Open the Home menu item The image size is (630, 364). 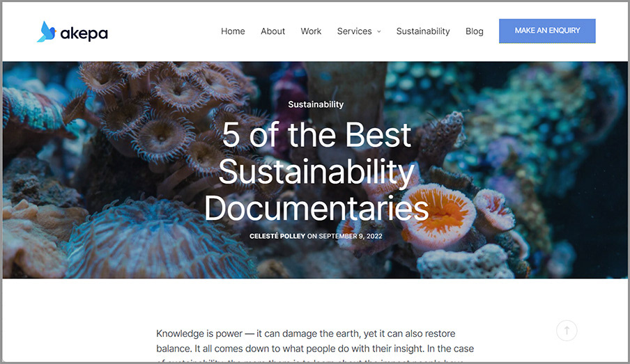click(233, 31)
